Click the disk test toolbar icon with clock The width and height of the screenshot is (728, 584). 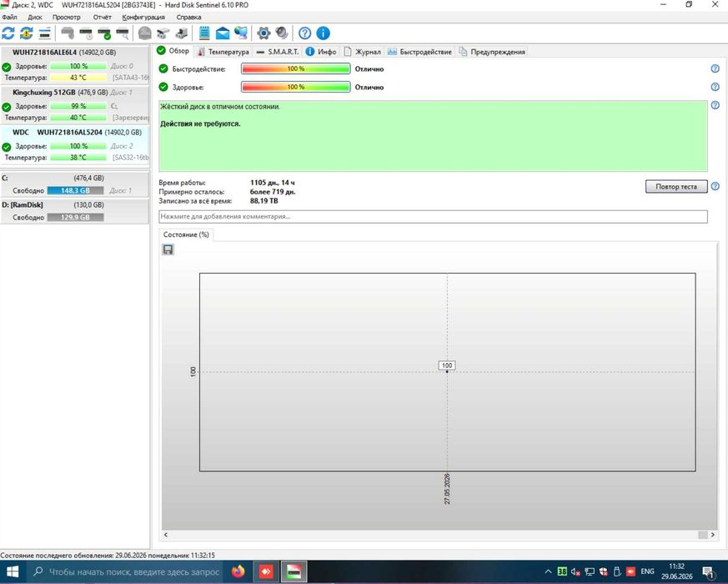[x=86, y=33]
